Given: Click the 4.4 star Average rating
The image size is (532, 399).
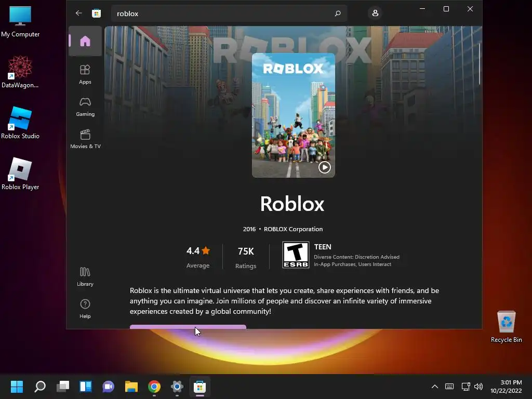Looking at the screenshot, I should tap(198, 257).
